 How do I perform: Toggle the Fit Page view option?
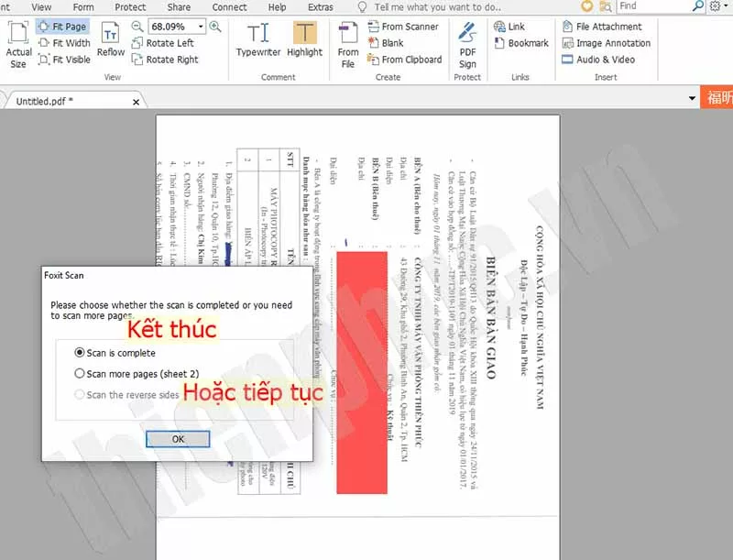pyautogui.click(x=62, y=27)
